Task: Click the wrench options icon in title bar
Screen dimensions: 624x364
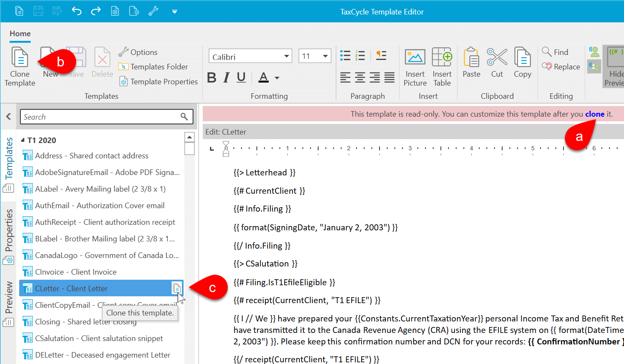Action: click(x=153, y=11)
